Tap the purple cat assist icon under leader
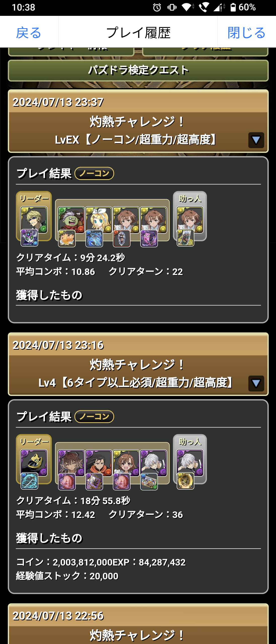The image size is (276, 644). point(29,238)
